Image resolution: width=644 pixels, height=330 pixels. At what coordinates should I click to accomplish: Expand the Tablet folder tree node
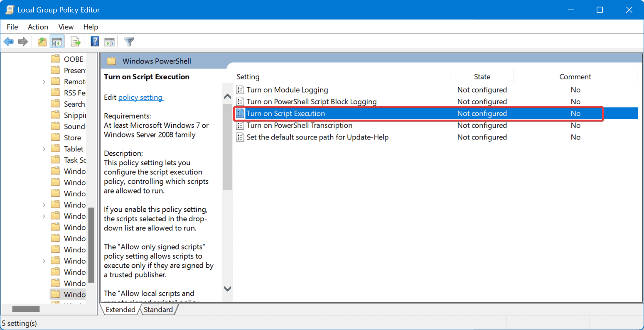click(x=44, y=149)
